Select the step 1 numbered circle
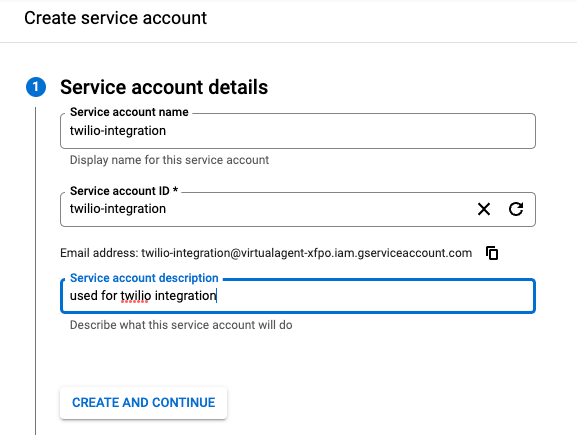This screenshot has width=577, height=435. coord(36,87)
